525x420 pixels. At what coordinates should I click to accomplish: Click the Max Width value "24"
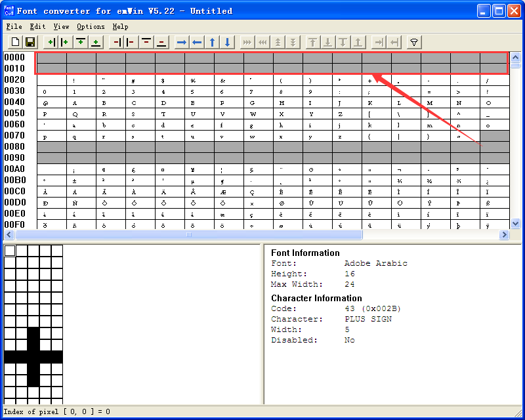point(350,284)
